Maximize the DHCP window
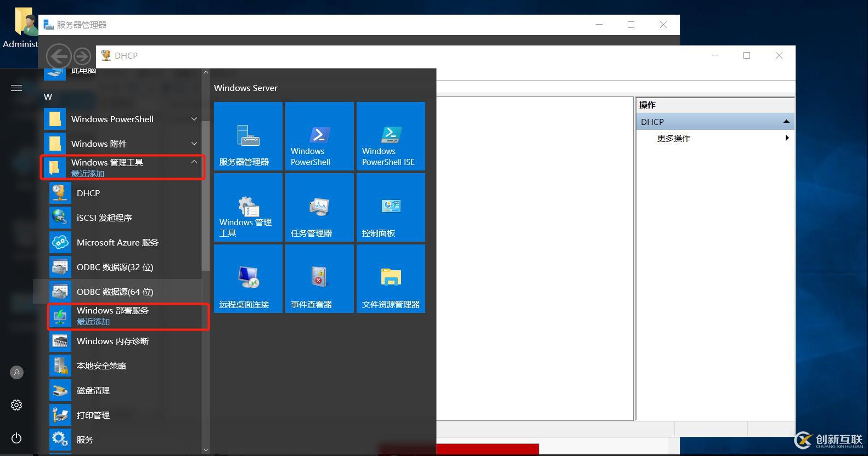Image resolution: width=868 pixels, height=456 pixels. click(x=747, y=55)
